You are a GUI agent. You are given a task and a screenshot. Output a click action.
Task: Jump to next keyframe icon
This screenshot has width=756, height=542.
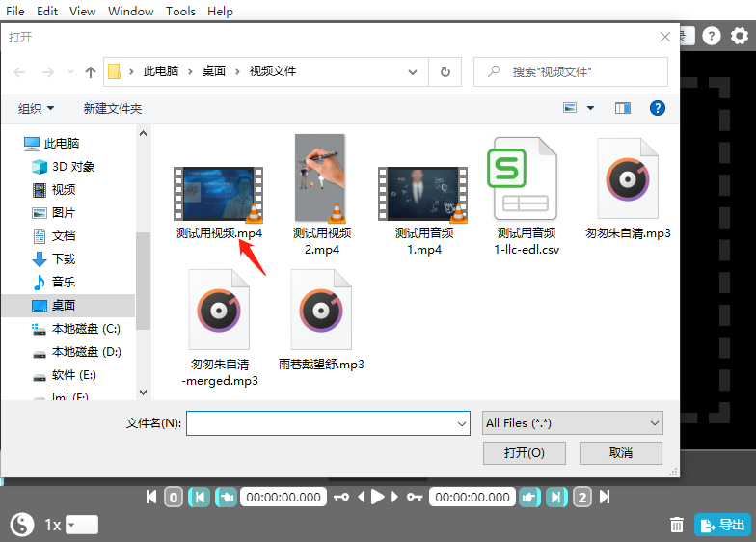click(x=415, y=498)
